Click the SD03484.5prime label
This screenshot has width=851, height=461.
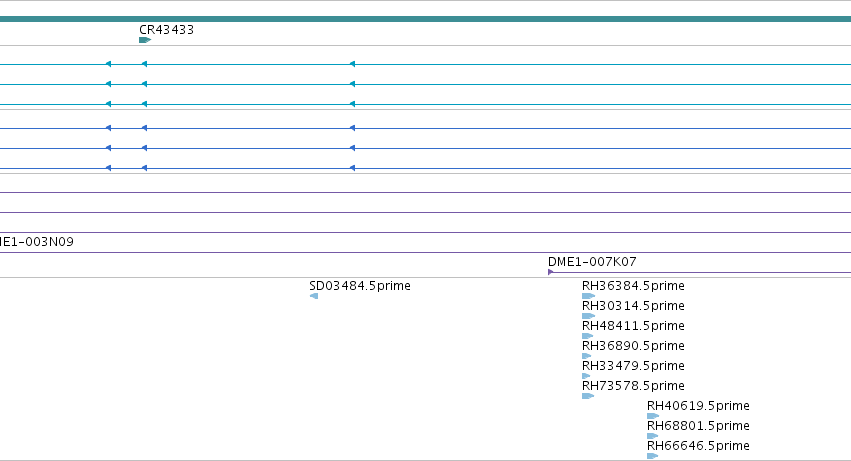pyautogui.click(x=360, y=286)
